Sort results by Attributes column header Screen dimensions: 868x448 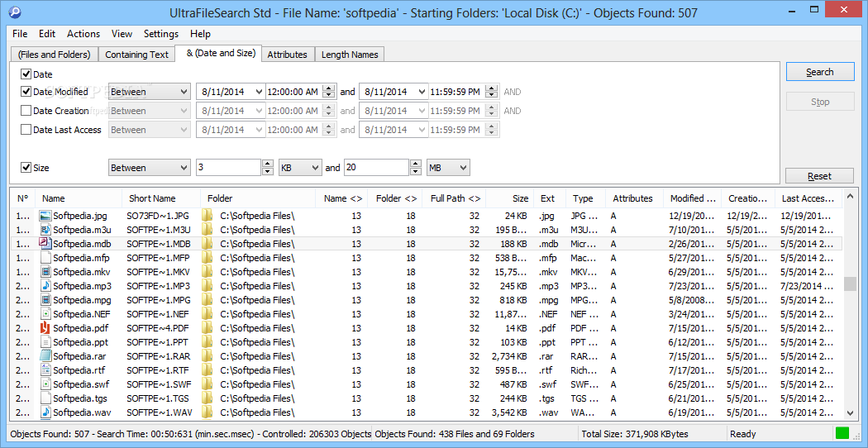pos(632,198)
